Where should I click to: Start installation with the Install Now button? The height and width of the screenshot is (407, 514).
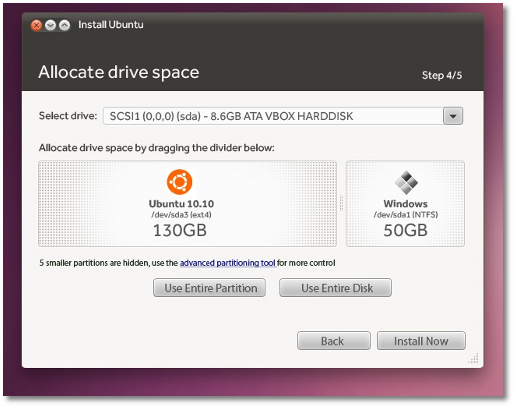(x=421, y=341)
